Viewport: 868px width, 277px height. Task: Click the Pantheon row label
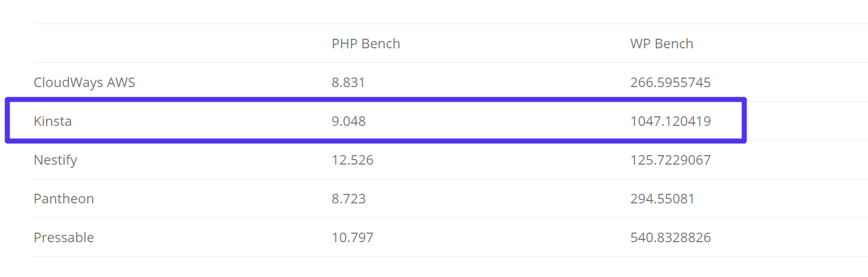64,199
